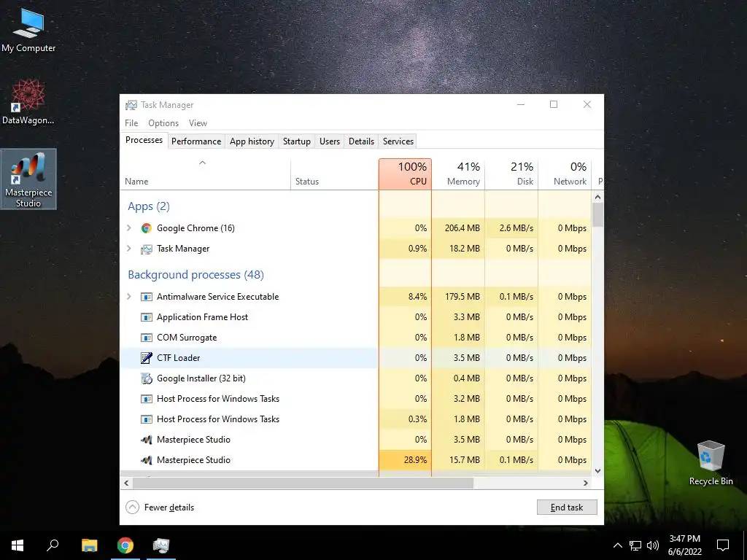The image size is (747, 560).
Task: Click the CTF Loader pen icon
Action: (146, 357)
